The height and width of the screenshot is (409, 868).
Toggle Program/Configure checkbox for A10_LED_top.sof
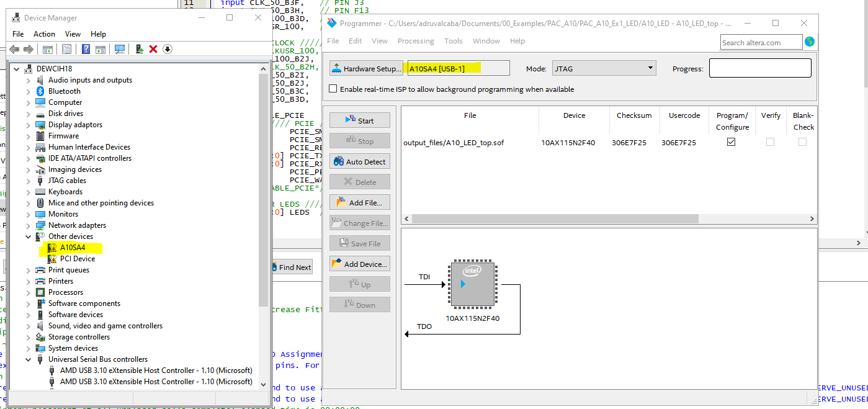pyautogui.click(x=732, y=142)
